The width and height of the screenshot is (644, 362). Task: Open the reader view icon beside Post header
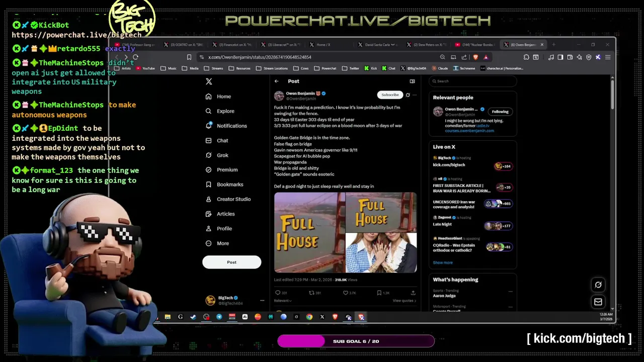[x=412, y=81]
